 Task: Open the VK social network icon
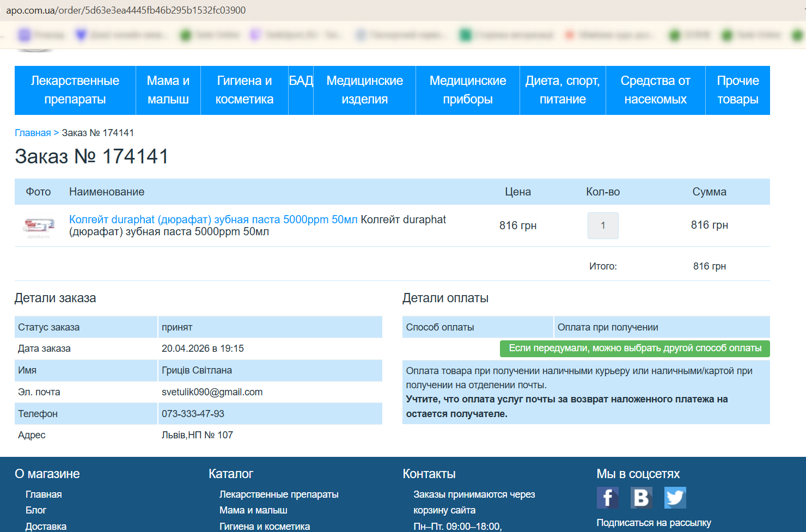(642, 498)
